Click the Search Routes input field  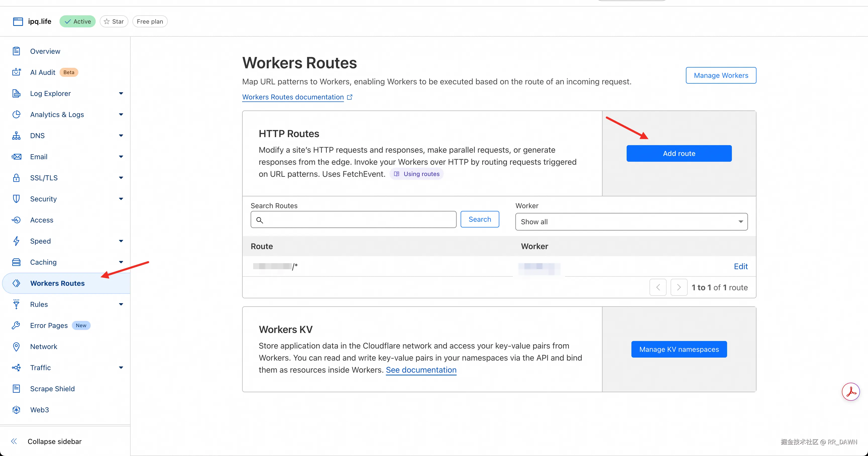tap(357, 219)
